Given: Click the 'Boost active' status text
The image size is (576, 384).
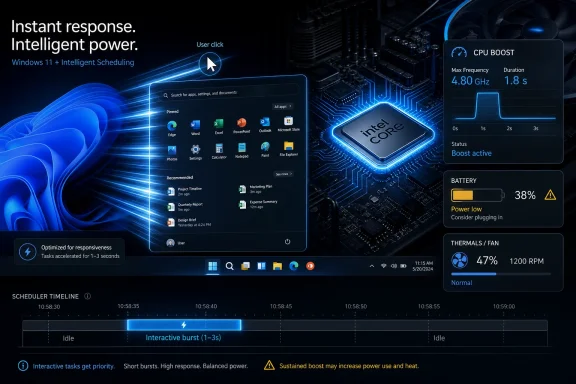Looking at the screenshot, I should (x=471, y=153).
